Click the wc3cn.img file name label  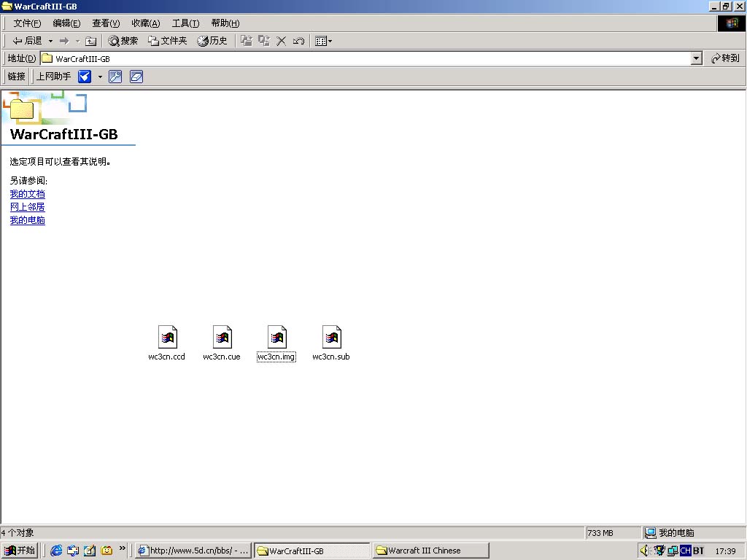pos(276,357)
